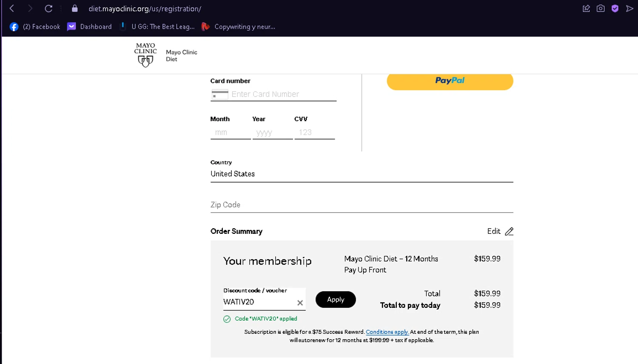The width and height of the screenshot is (638, 364).
Task: Click the Card number label
Action: pyautogui.click(x=230, y=81)
